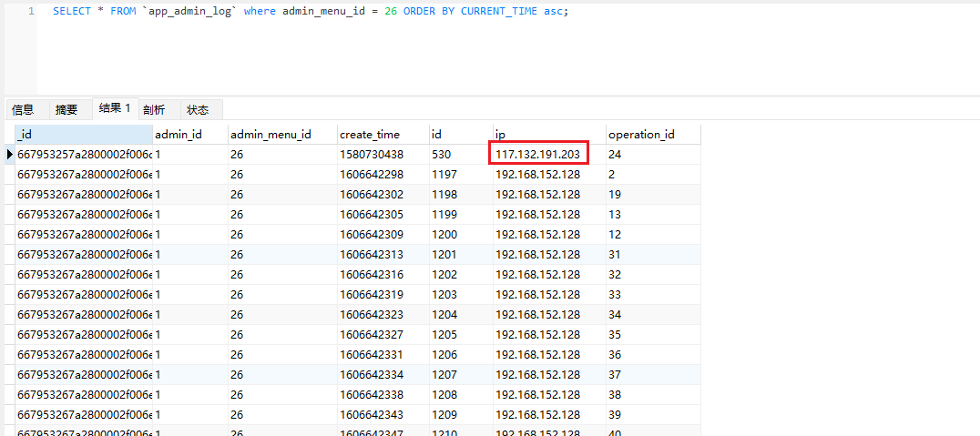980x436 pixels.
Task: Select operation_id cell 31
Action: click(x=653, y=254)
